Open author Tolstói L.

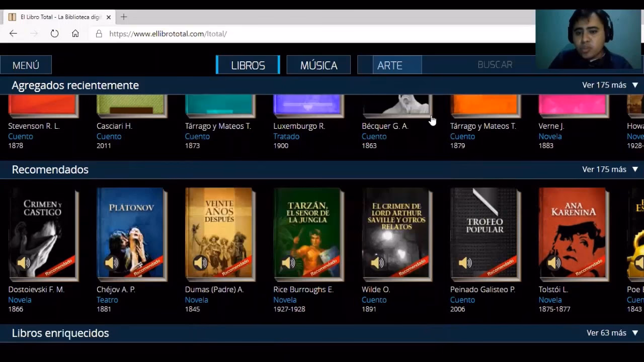pyautogui.click(x=553, y=290)
